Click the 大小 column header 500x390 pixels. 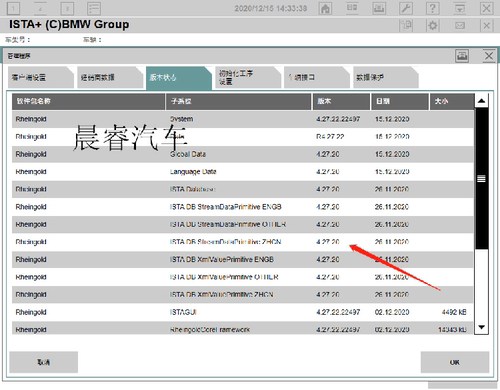tap(452, 101)
